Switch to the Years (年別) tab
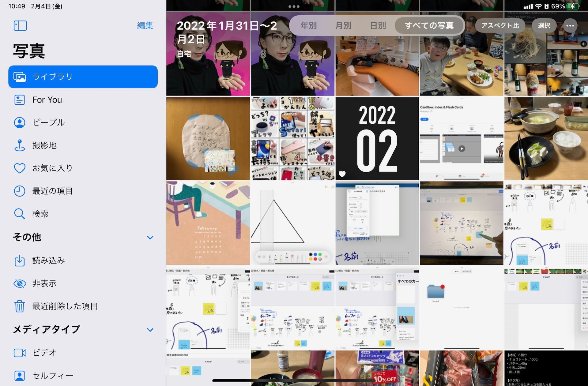This screenshot has height=386, width=588. click(x=308, y=25)
